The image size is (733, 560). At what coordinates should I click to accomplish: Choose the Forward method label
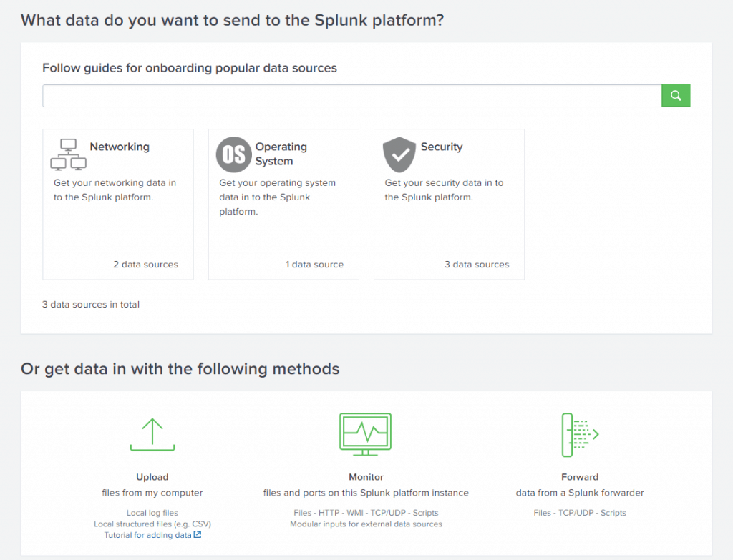pyautogui.click(x=580, y=477)
